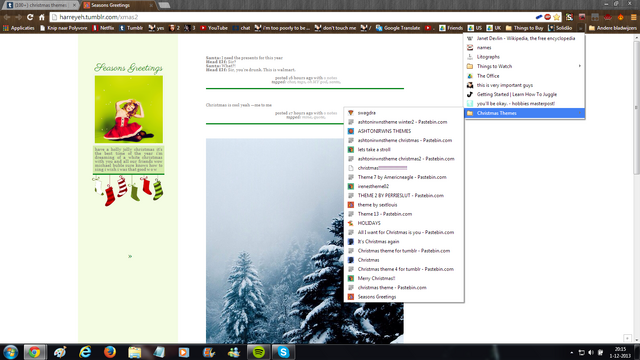This screenshot has height=360, width=640.
Task: Open the Windows Start menu
Action: [x=11, y=352]
